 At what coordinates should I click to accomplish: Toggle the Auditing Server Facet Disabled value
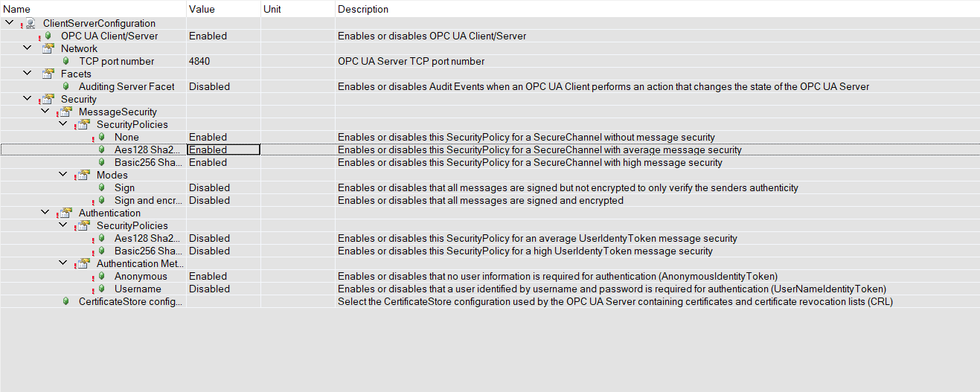(x=209, y=86)
